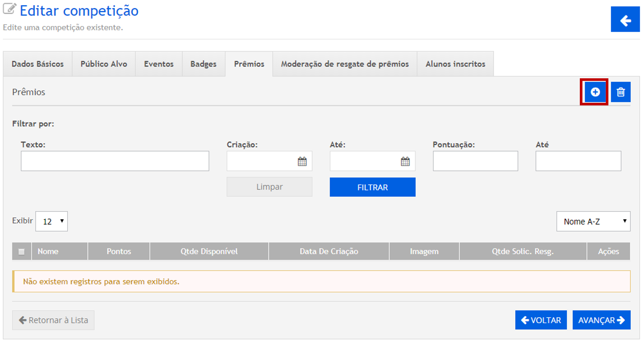Click the Retornar à Lista button
Screen dimensions: 644x344
[x=53, y=320]
